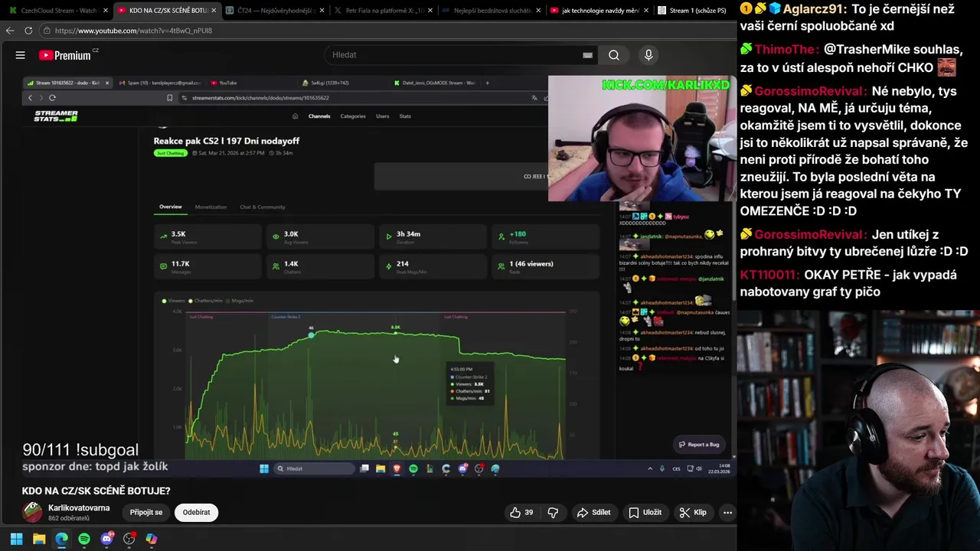The image size is (980, 551).
Task: Close the Nejlepší bezdrátová sluchátka tab
Action: (x=538, y=11)
